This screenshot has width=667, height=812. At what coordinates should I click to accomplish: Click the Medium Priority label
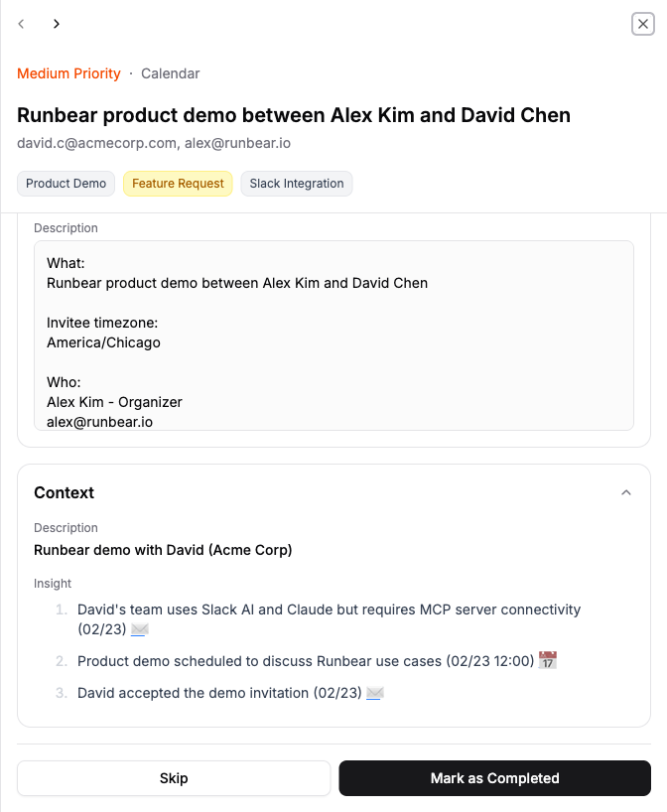coord(68,73)
